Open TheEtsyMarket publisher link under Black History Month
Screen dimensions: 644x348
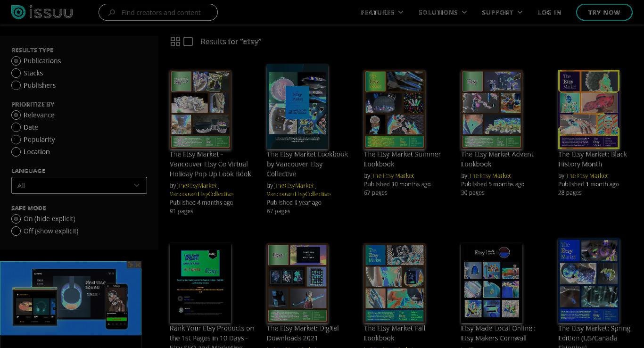point(587,176)
